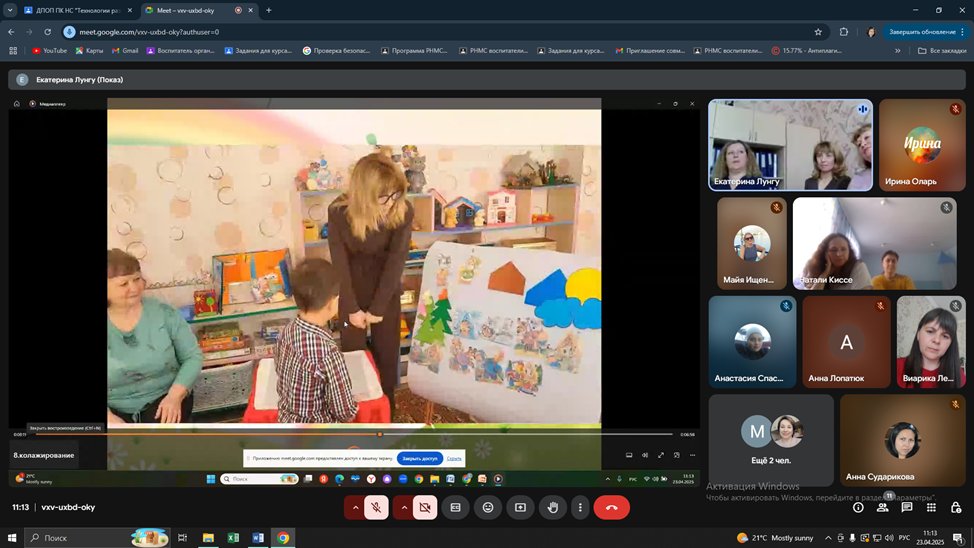Viewport: 974px width, 548px height.
Task: Toggle captions in the Meet toolbar
Action: [455, 508]
